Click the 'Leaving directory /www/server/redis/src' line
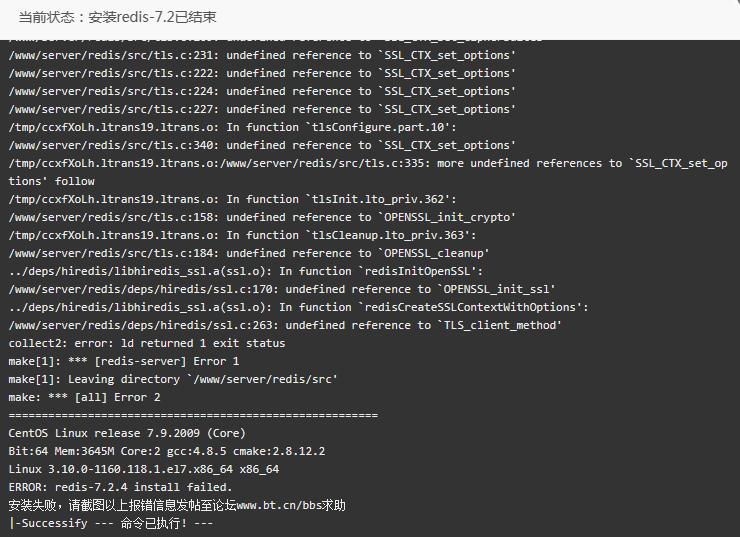Image resolution: width=740 pixels, height=537 pixels. [x=173, y=379]
